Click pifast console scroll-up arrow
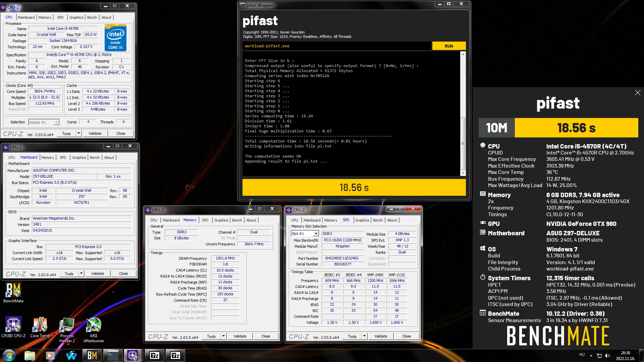The image size is (644, 362). (x=463, y=54)
